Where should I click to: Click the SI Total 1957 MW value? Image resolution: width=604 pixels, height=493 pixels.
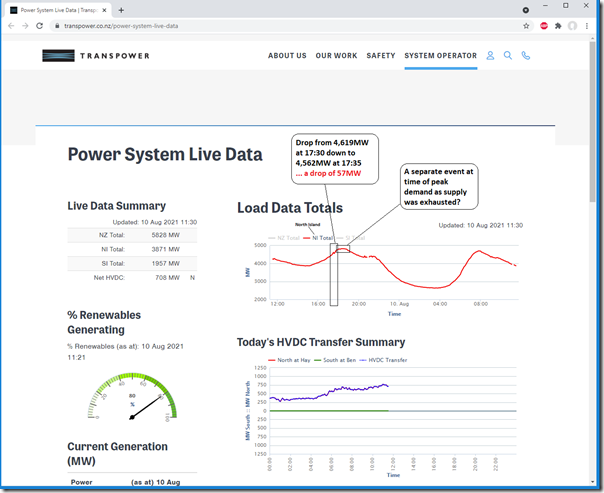[x=165, y=263]
